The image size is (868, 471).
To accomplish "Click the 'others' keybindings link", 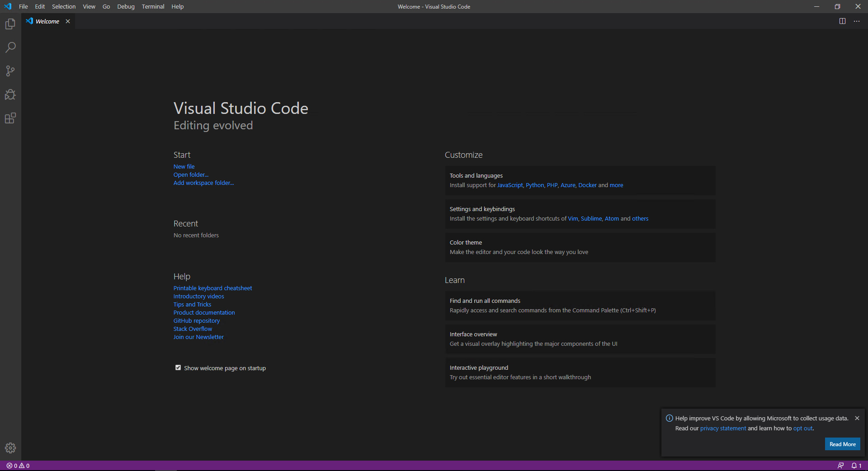I will point(640,218).
